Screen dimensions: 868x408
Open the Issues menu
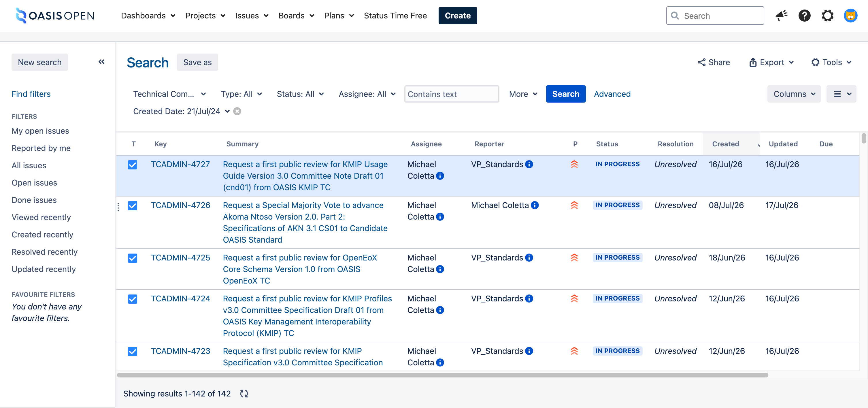(x=252, y=16)
